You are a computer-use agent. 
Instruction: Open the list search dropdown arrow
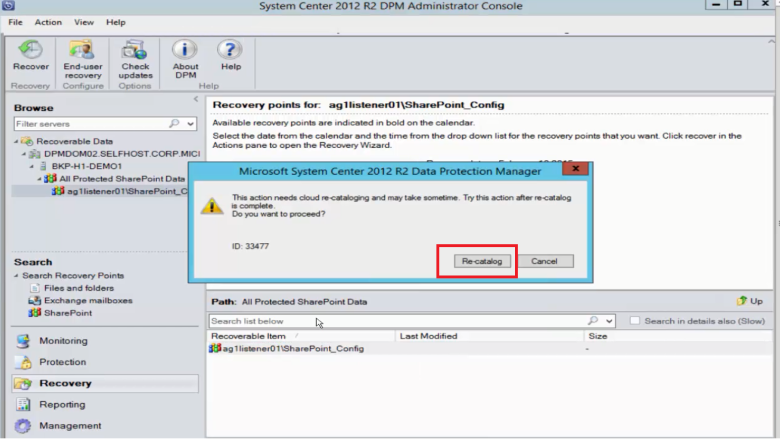pos(609,321)
